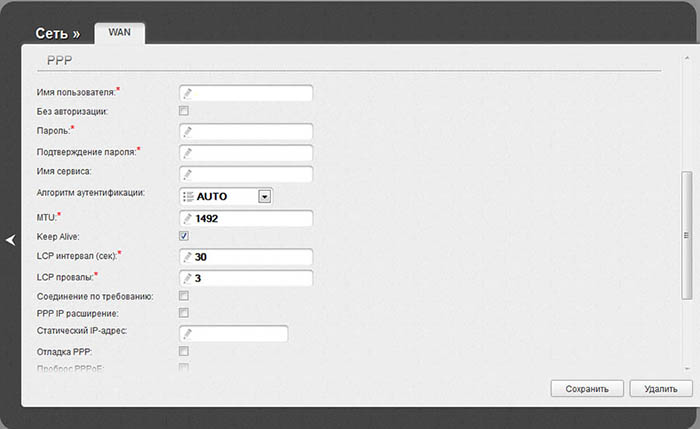Click the LCP провалы field showing 3

[246, 278]
